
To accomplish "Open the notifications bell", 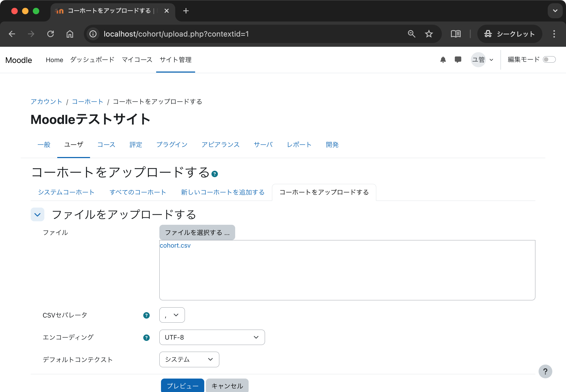I will click(x=443, y=59).
